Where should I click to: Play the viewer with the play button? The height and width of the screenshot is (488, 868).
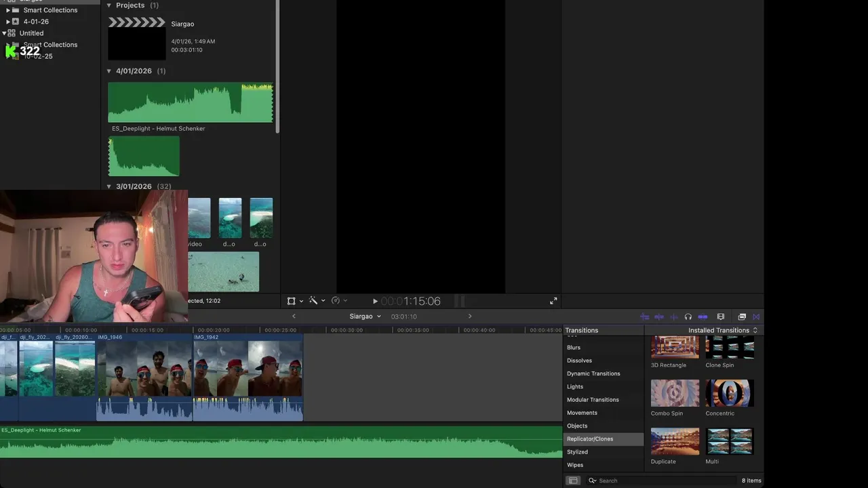(x=375, y=301)
